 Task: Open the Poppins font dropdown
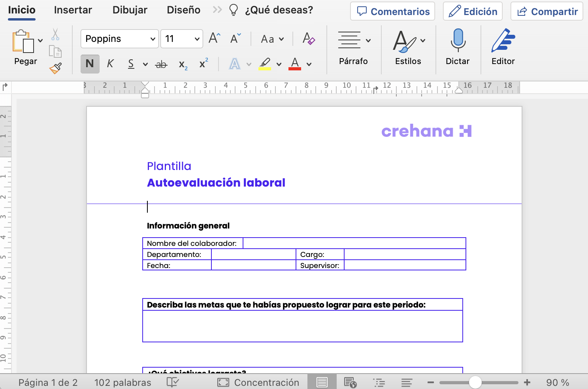119,39
